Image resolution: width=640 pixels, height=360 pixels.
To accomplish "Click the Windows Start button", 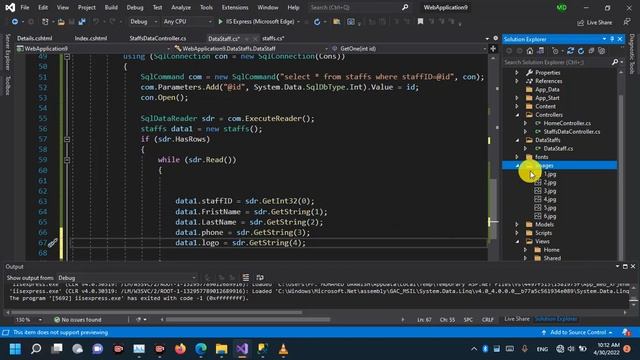I will tap(16, 349).
